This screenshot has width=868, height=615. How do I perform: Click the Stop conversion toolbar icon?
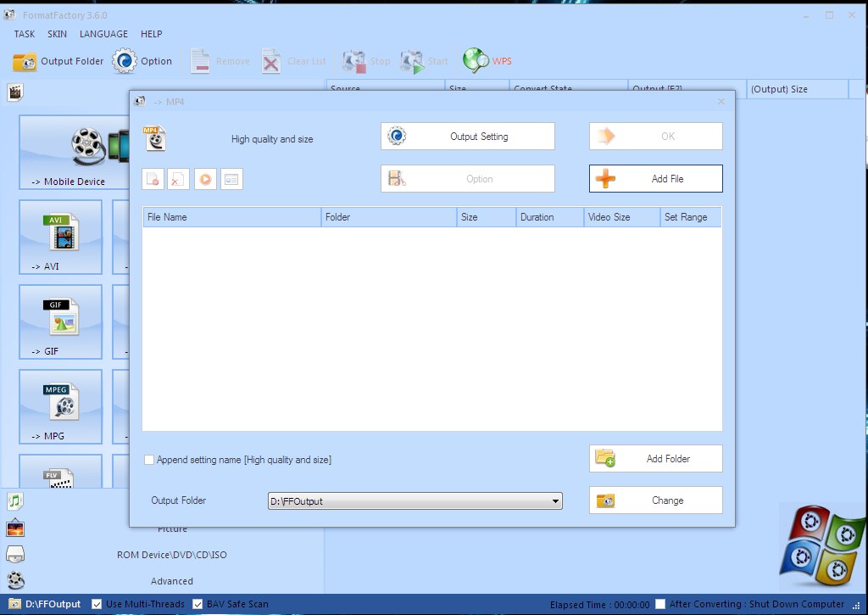(366, 61)
